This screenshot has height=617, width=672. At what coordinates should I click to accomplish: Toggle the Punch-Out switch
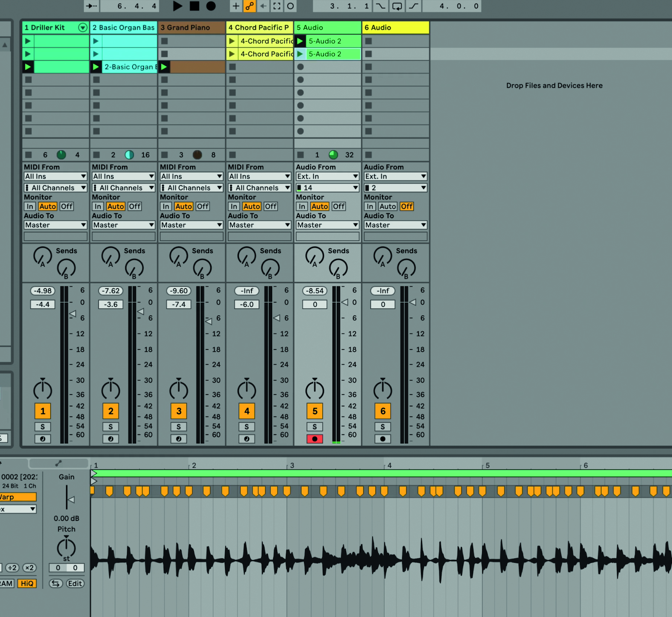(x=414, y=6)
